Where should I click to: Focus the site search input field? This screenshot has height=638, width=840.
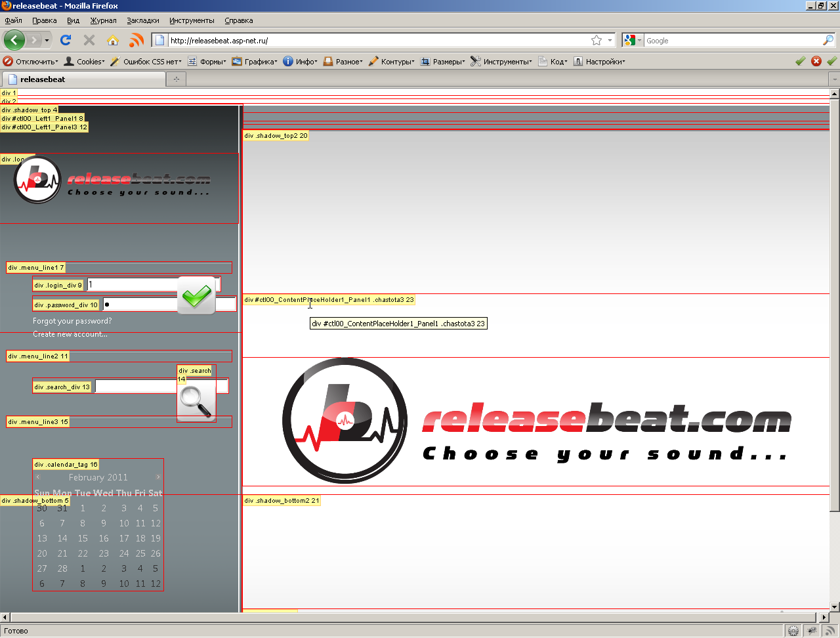(161, 386)
